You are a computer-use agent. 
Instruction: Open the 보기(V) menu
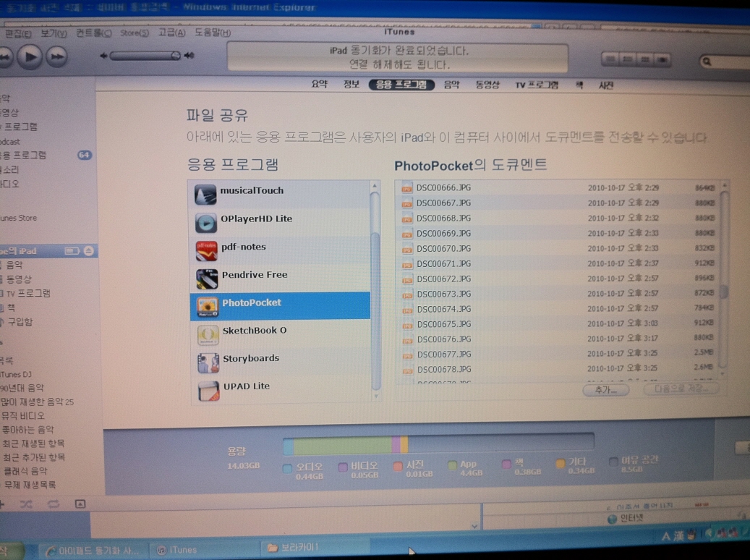54,33
